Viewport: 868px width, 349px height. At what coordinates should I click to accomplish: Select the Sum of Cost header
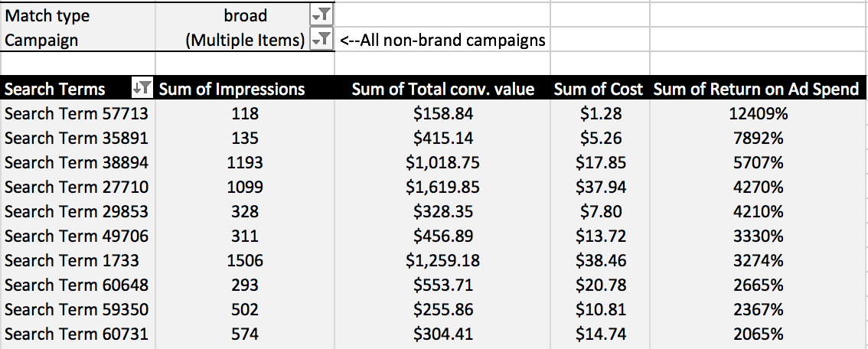pos(600,89)
